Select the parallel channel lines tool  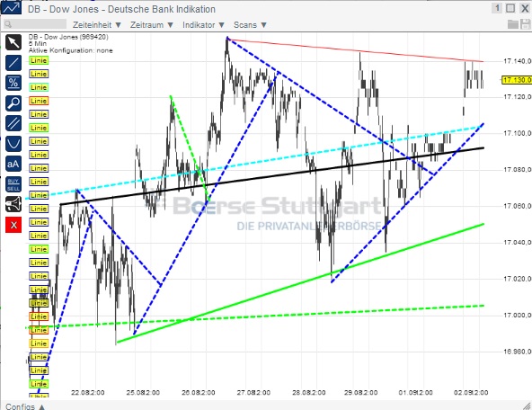click(x=13, y=123)
